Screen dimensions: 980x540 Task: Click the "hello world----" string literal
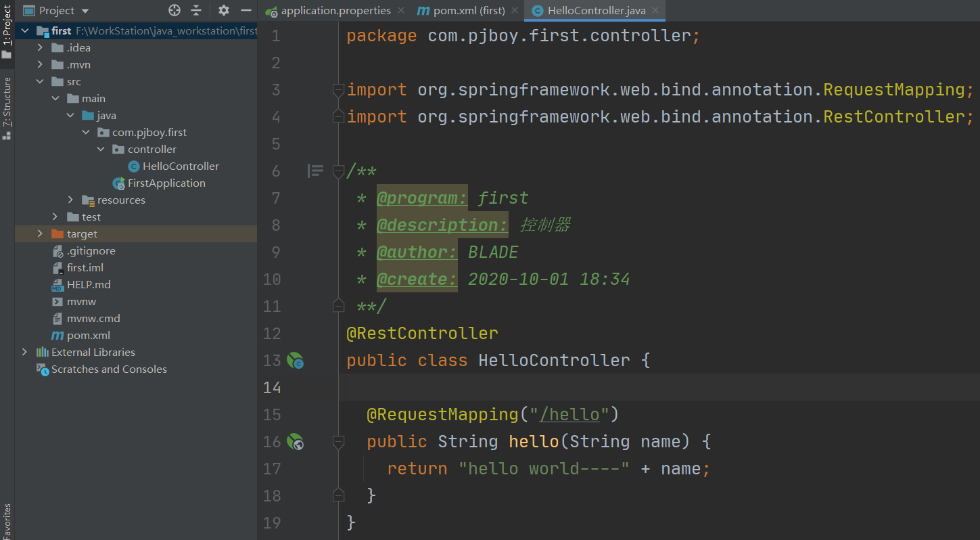[544, 468]
